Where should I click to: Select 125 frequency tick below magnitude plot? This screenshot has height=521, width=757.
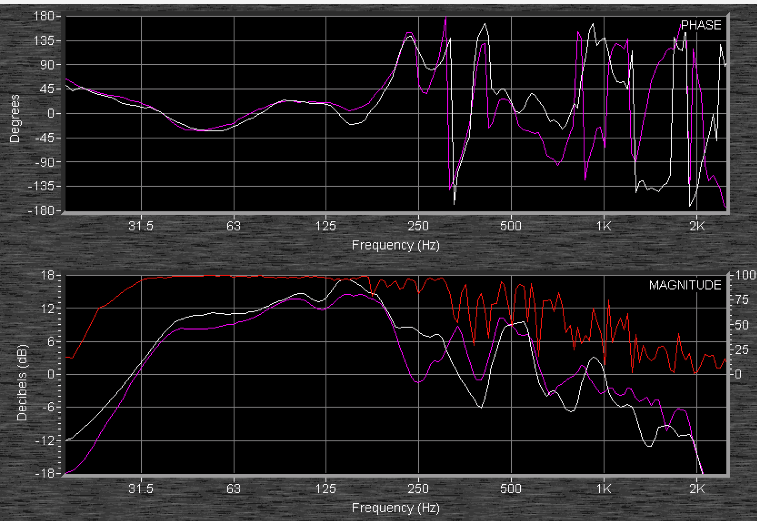click(325, 488)
